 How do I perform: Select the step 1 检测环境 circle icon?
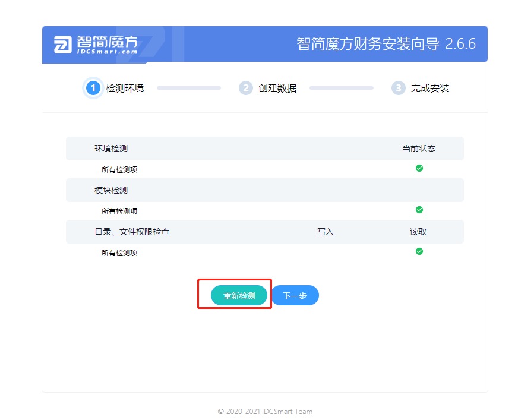[x=93, y=88]
